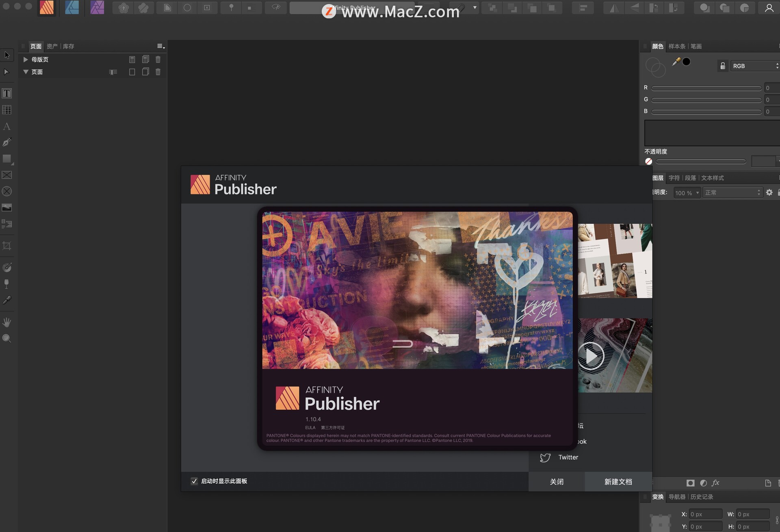Select the Pen tool
Image resolution: width=780 pixels, height=532 pixels.
[7, 142]
